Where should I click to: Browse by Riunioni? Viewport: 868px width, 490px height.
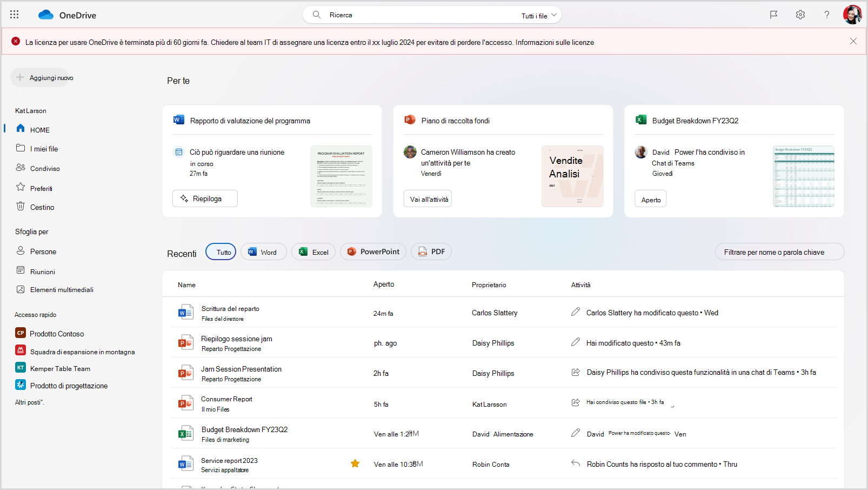pyautogui.click(x=36, y=272)
